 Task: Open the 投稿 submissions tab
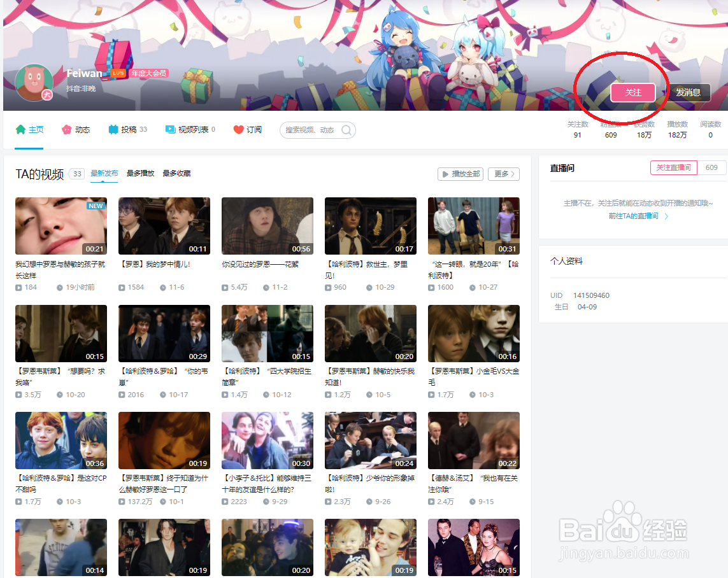pos(127,129)
